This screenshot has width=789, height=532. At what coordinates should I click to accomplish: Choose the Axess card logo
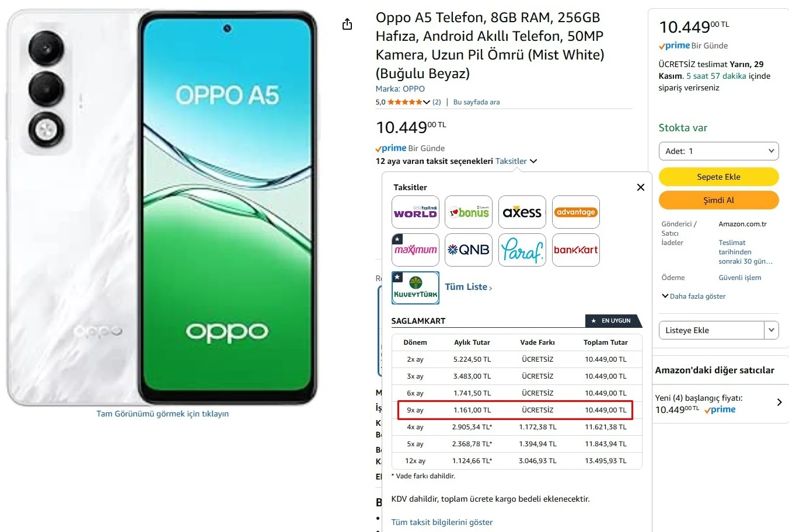pos(522,212)
